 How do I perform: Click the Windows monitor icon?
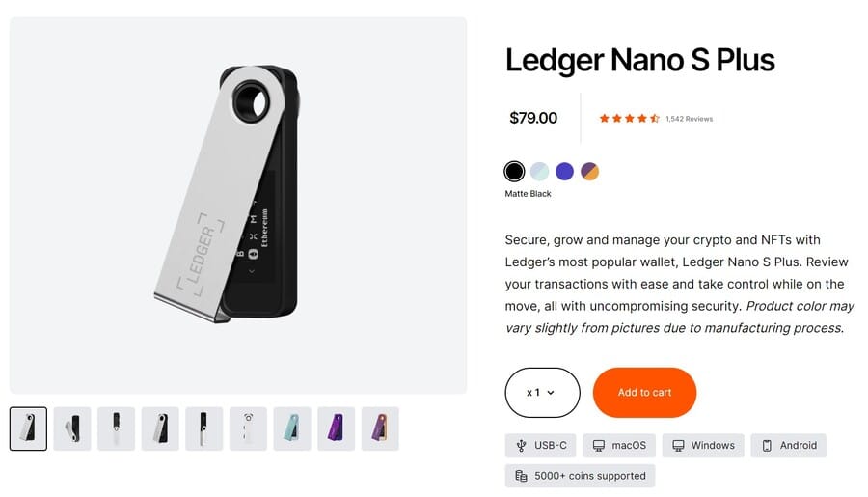tap(678, 446)
